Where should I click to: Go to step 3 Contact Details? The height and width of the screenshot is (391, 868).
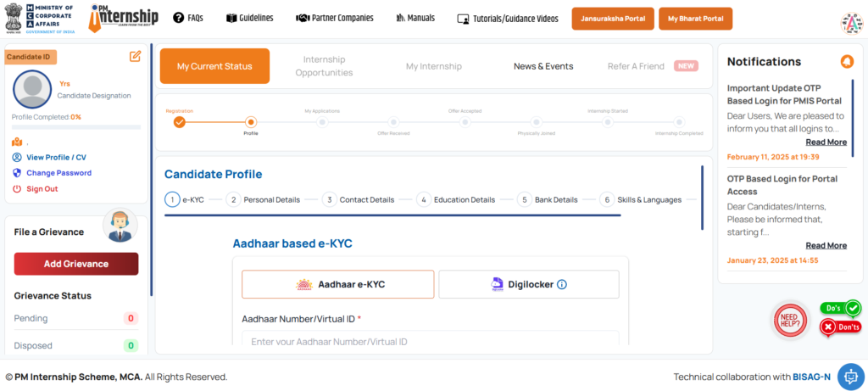pos(359,199)
